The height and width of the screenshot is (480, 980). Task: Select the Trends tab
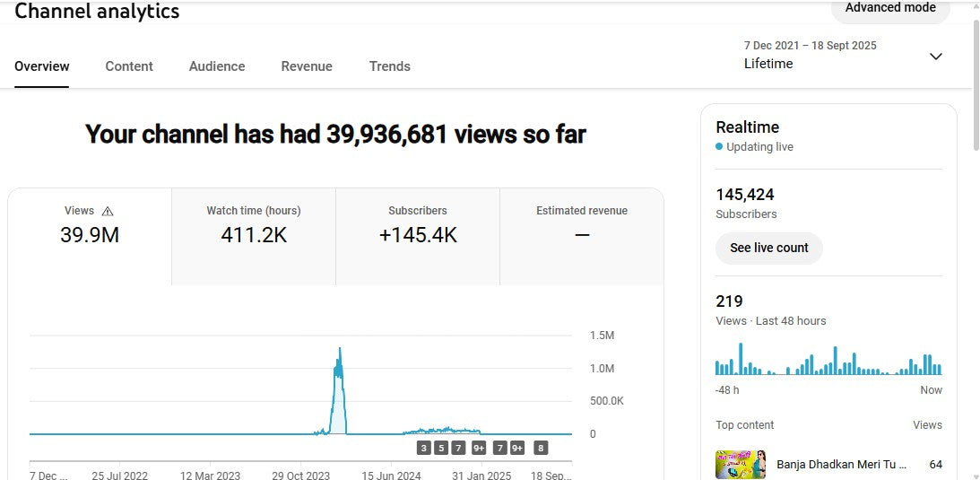pos(390,66)
